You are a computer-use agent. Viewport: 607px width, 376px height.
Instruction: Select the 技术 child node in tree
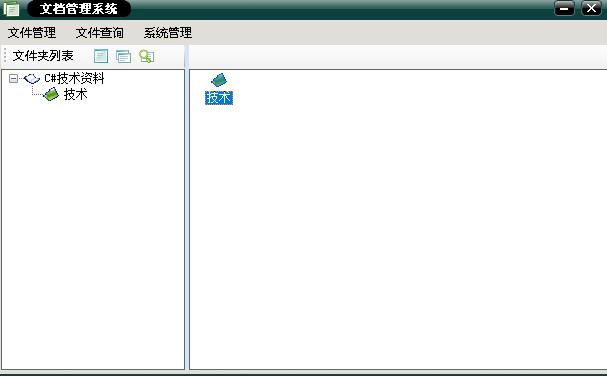click(75, 94)
